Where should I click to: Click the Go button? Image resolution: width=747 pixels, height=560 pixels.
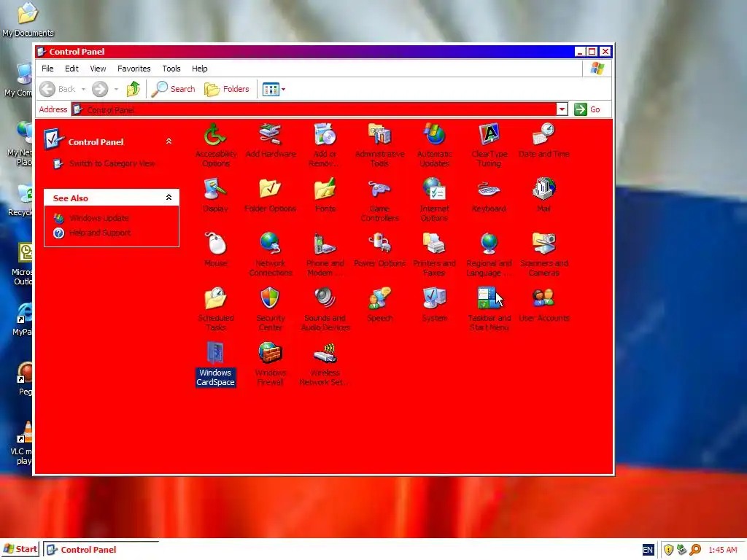coord(587,109)
